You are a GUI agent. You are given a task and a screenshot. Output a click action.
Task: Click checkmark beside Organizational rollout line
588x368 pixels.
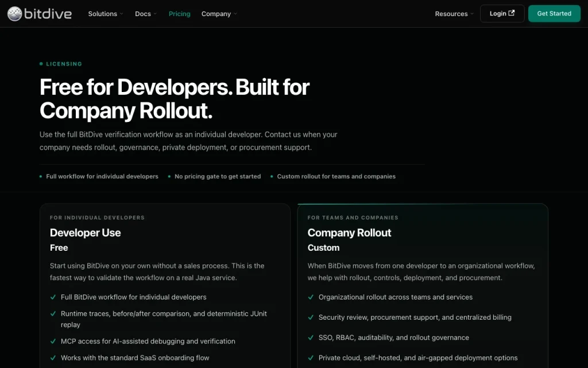tap(311, 297)
